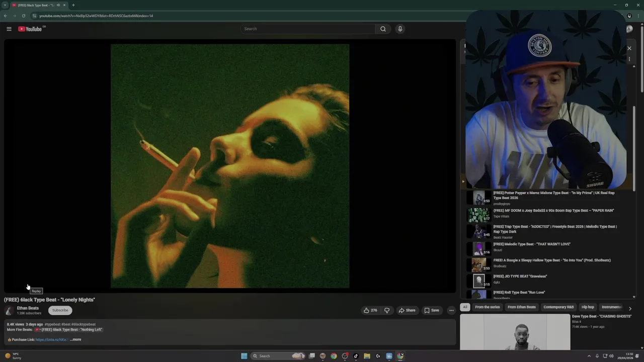Select the Hip hop chip
This screenshot has height=362, width=644.
click(x=588, y=307)
